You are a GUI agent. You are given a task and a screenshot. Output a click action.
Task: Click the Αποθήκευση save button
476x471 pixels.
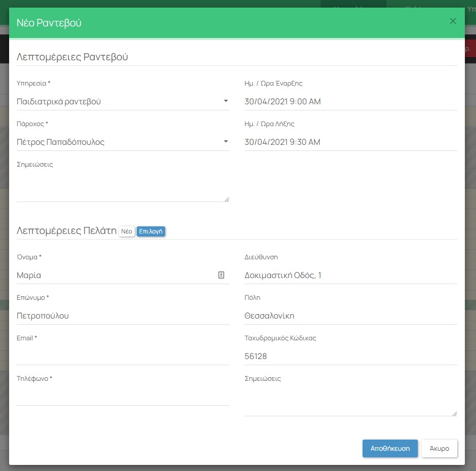[390, 448]
